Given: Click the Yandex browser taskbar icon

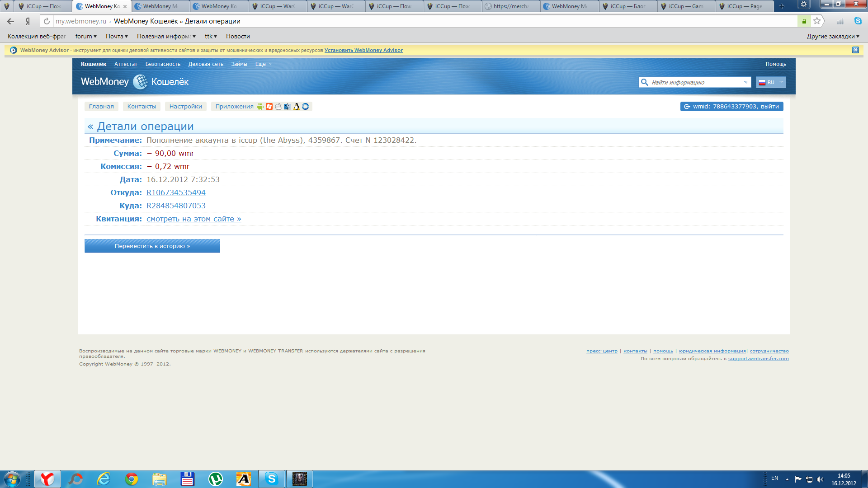Looking at the screenshot, I should (x=47, y=479).
